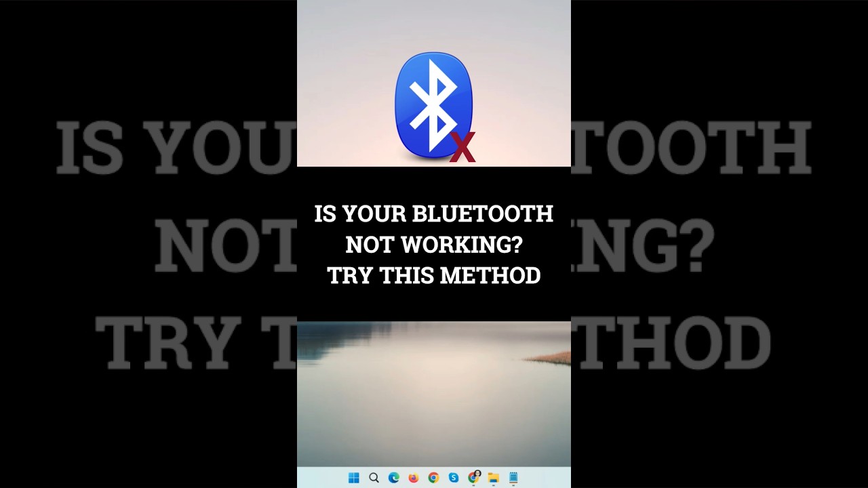The width and height of the screenshot is (868, 488).
Task: Open the Windows Start menu
Action: [354, 478]
